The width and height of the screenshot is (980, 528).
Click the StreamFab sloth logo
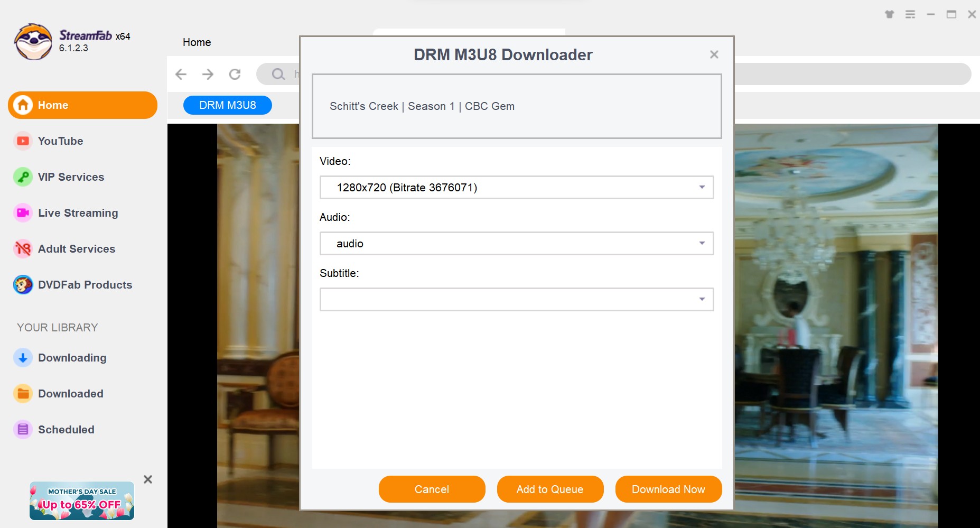click(33, 42)
